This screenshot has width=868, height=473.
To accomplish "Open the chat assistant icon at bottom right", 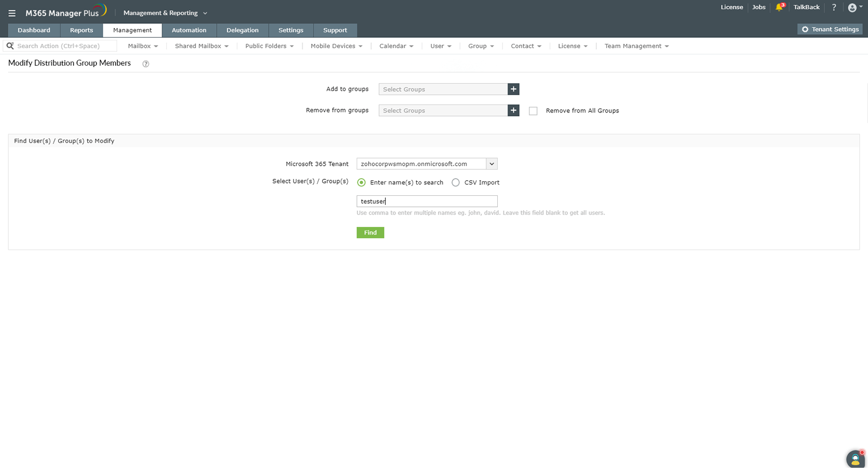I will point(855,458).
